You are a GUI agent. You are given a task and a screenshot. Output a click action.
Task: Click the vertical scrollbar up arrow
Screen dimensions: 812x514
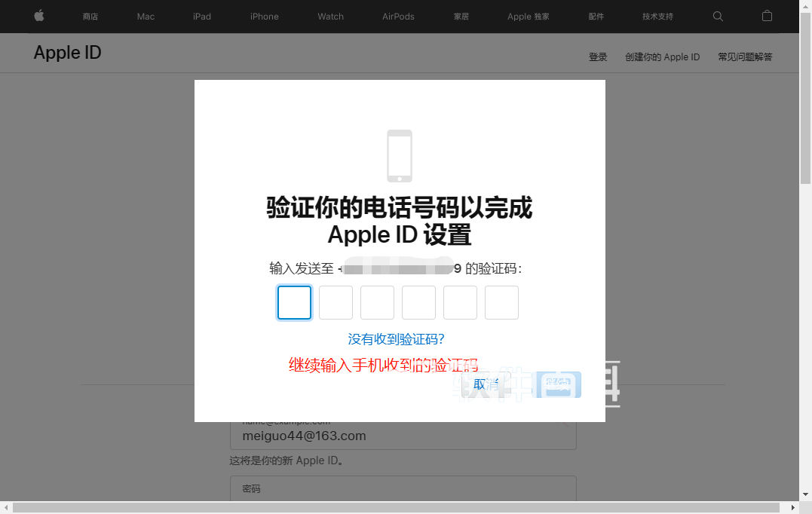805,6
